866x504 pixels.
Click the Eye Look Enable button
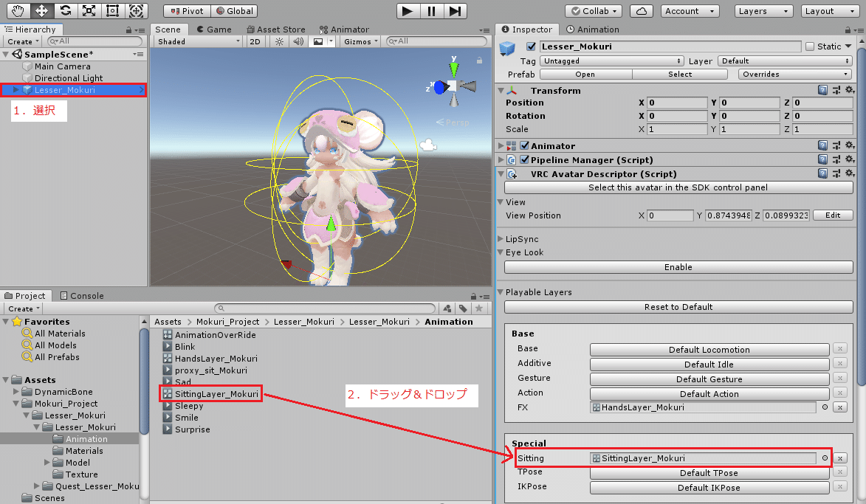tap(678, 267)
